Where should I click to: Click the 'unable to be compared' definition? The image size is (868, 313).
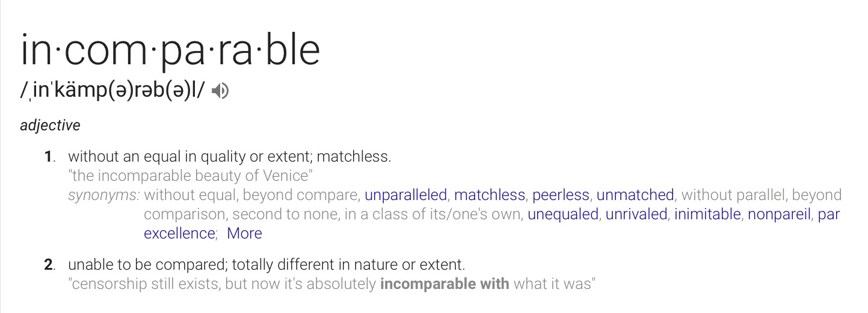point(266,264)
